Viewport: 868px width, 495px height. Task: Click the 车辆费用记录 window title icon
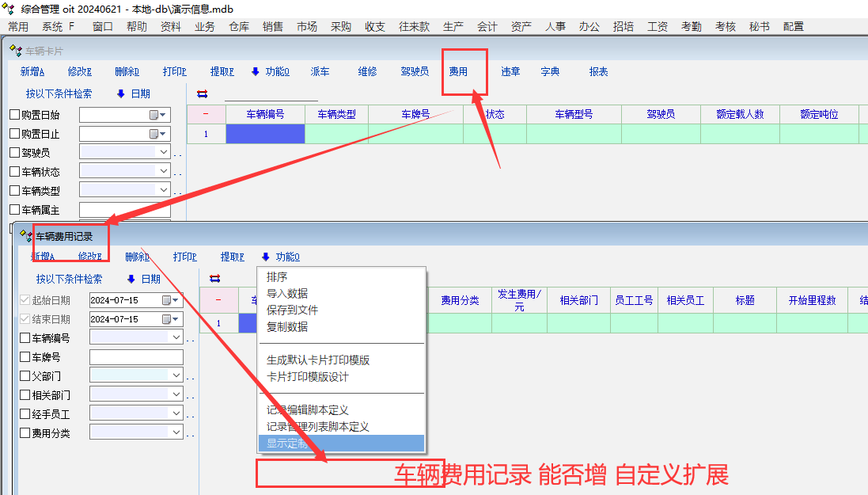26,236
